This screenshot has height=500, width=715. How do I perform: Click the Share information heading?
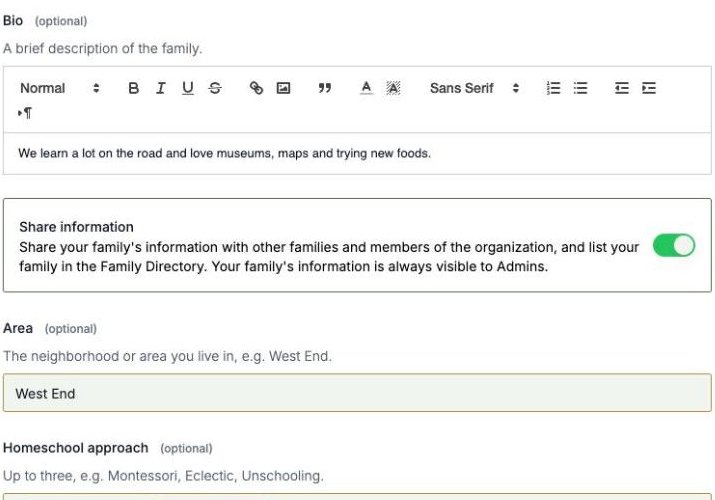click(76, 227)
